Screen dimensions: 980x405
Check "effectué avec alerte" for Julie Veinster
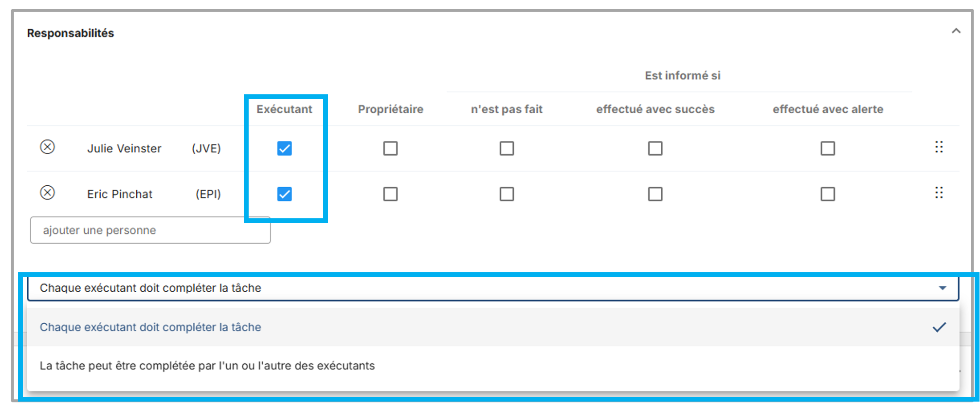(828, 148)
